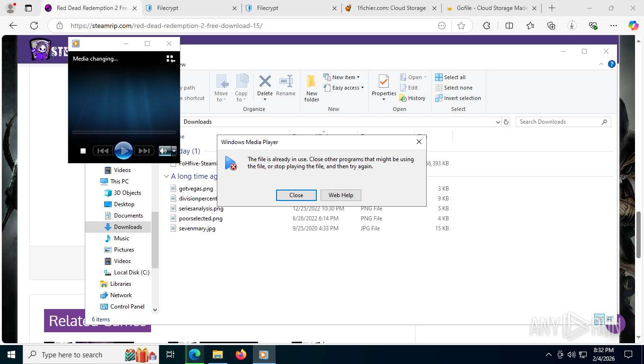Select the seriesanalysis.png file
The width and height of the screenshot is (644, 364).
(x=201, y=209)
